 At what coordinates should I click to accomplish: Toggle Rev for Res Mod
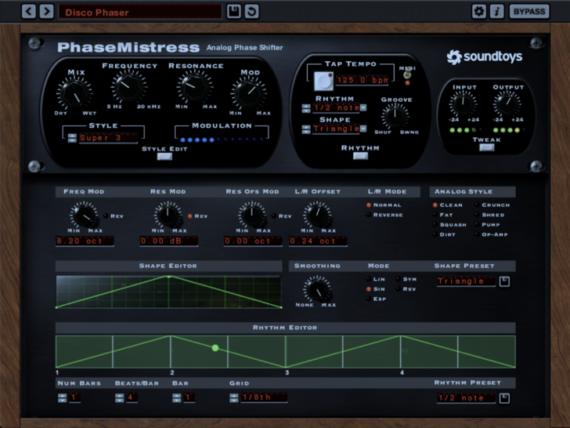click(198, 216)
